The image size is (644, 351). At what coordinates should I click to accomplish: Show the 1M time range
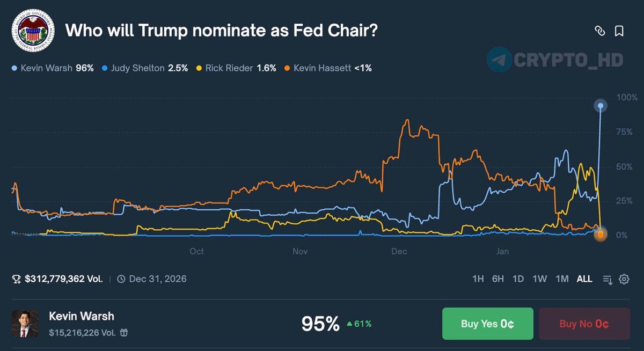(561, 279)
